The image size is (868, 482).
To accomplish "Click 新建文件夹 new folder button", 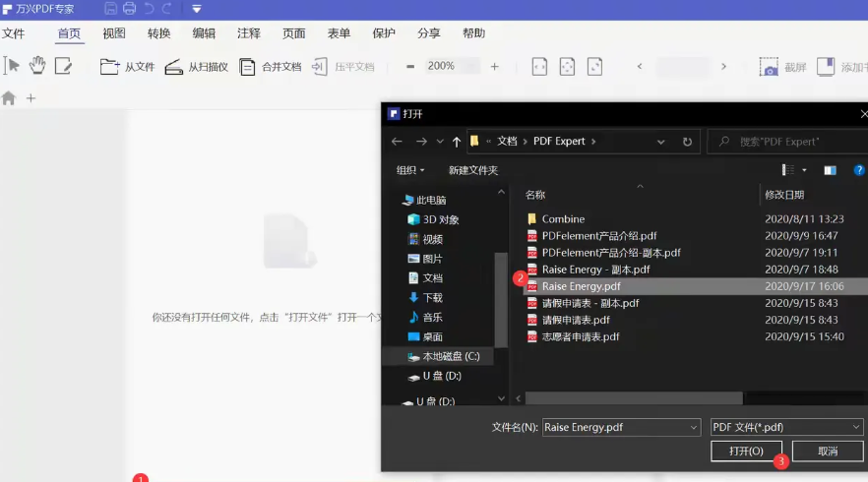I will pyautogui.click(x=473, y=170).
